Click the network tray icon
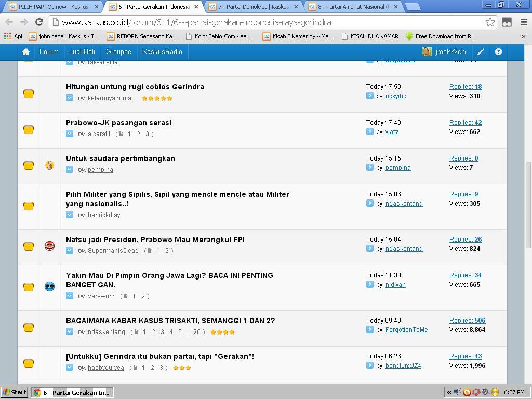Screen dimensions: 532x399 pyautogui.click(x=457, y=392)
